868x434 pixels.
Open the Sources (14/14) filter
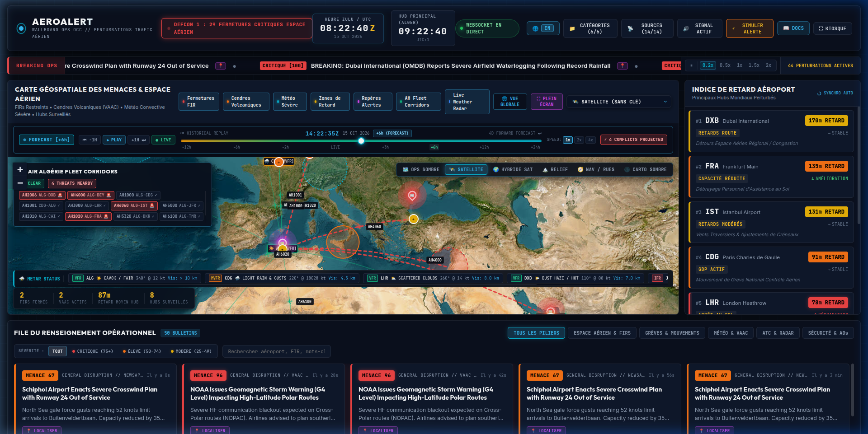(x=647, y=28)
